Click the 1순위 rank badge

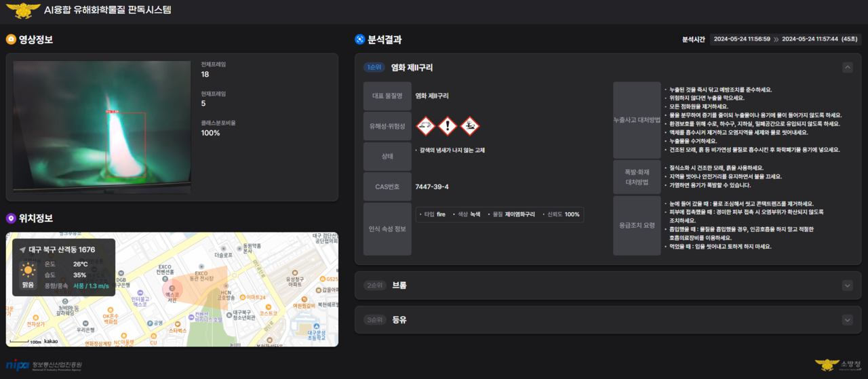coord(374,67)
